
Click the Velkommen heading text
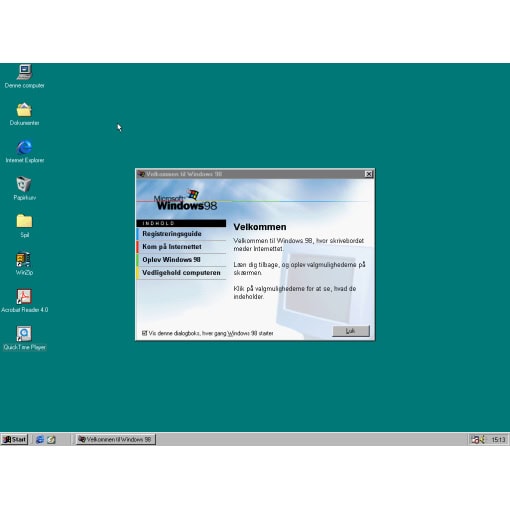(x=260, y=227)
